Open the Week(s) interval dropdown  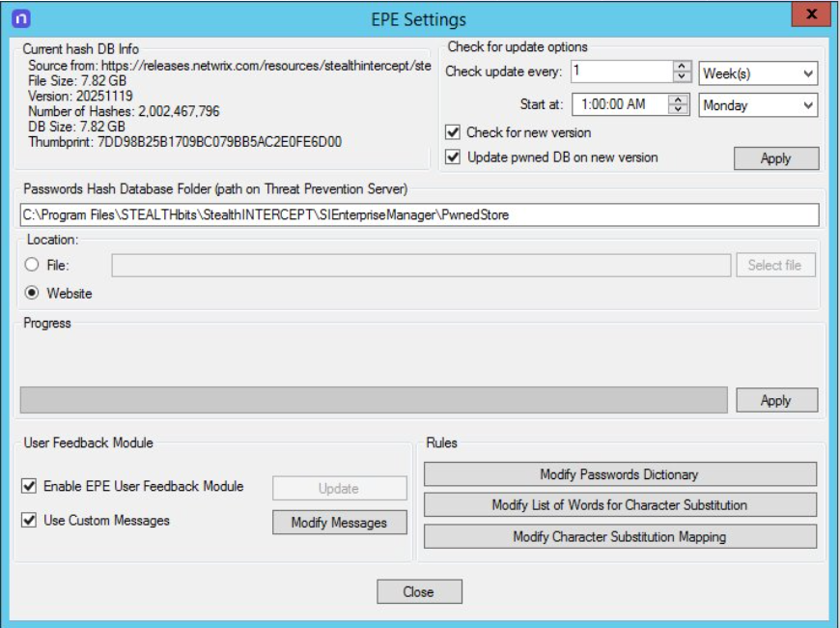[757, 72]
